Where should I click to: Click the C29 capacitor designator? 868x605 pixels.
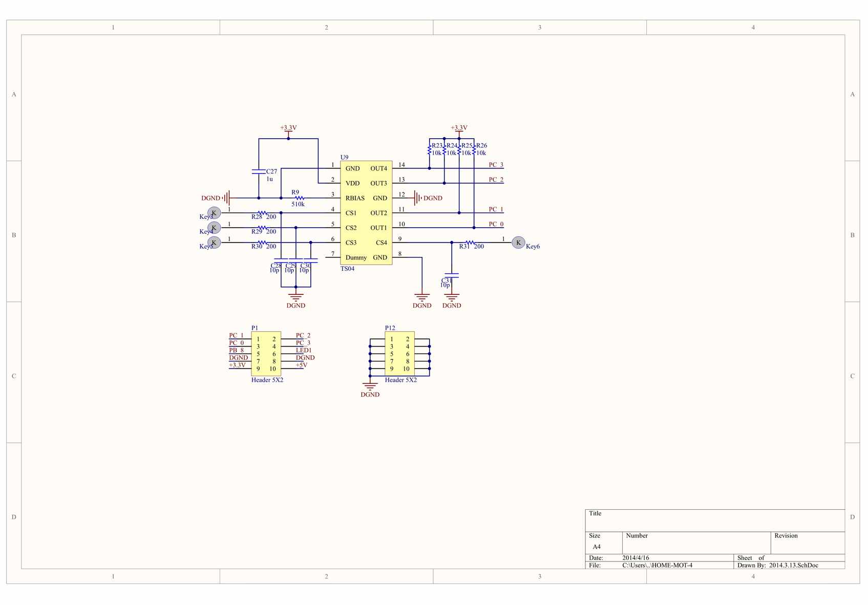[x=290, y=266]
